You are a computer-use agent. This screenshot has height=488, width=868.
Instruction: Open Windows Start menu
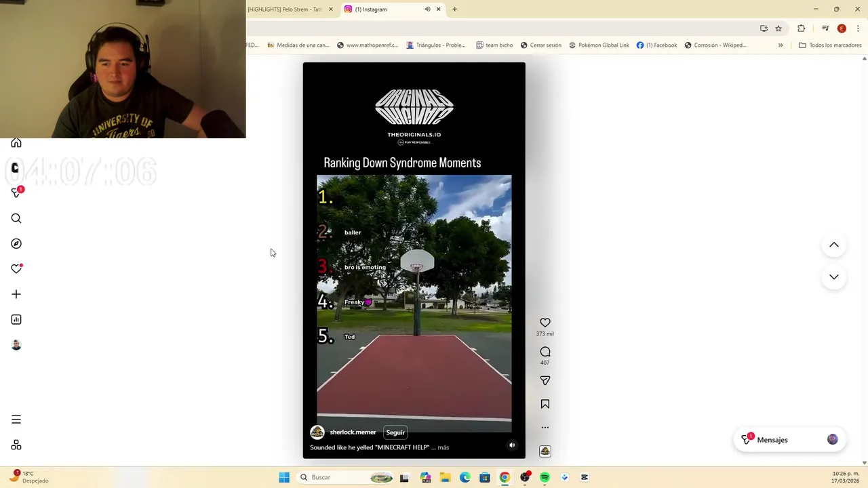coord(284,477)
